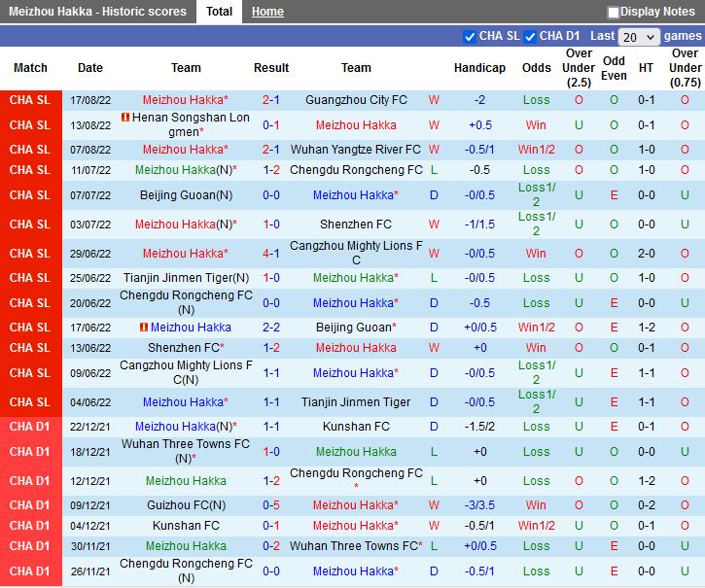The width and height of the screenshot is (705, 588).
Task: Open Kunshan FC link in 22/12/21 row
Action: pos(356,427)
